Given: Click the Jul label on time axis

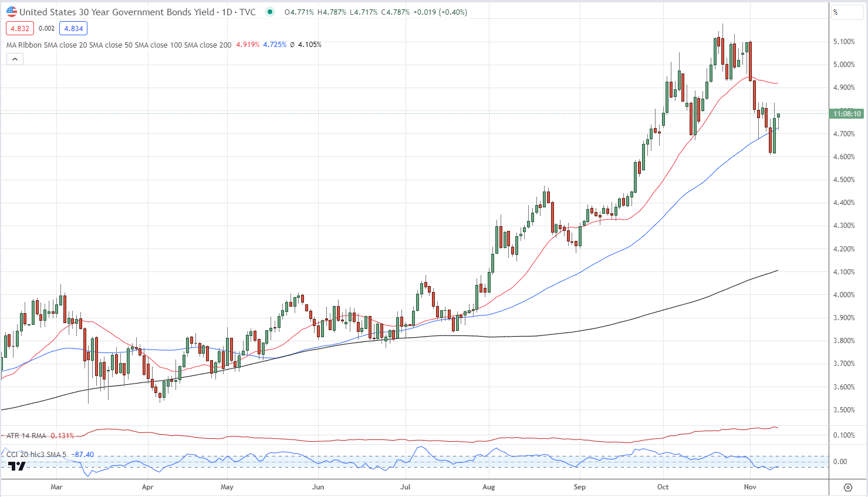Looking at the screenshot, I should (x=405, y=487).
